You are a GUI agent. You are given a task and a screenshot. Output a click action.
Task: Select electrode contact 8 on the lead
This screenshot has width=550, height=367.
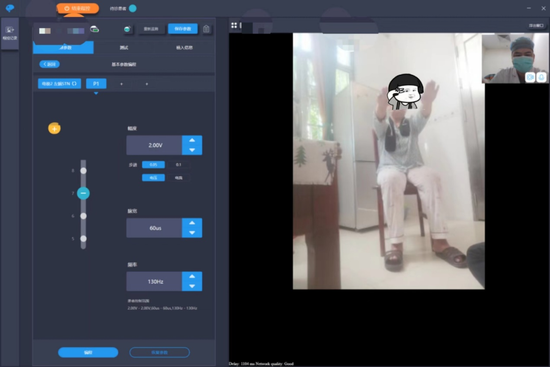83,171
